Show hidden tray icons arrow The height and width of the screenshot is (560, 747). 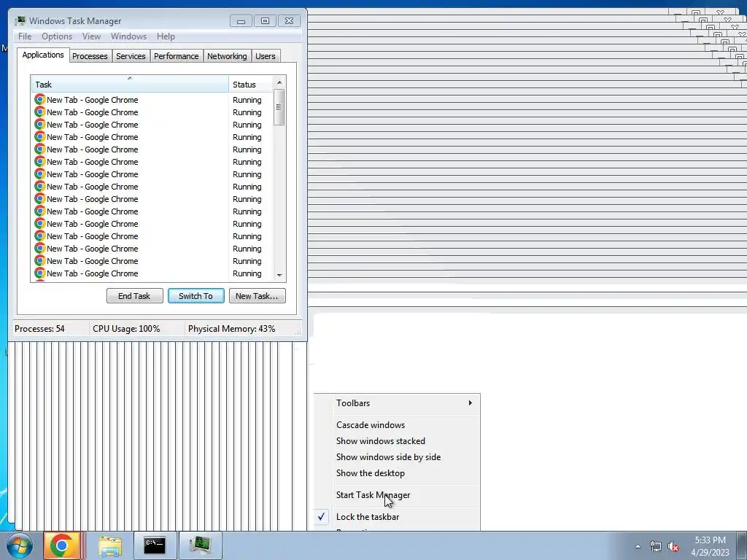click(638, 546)
